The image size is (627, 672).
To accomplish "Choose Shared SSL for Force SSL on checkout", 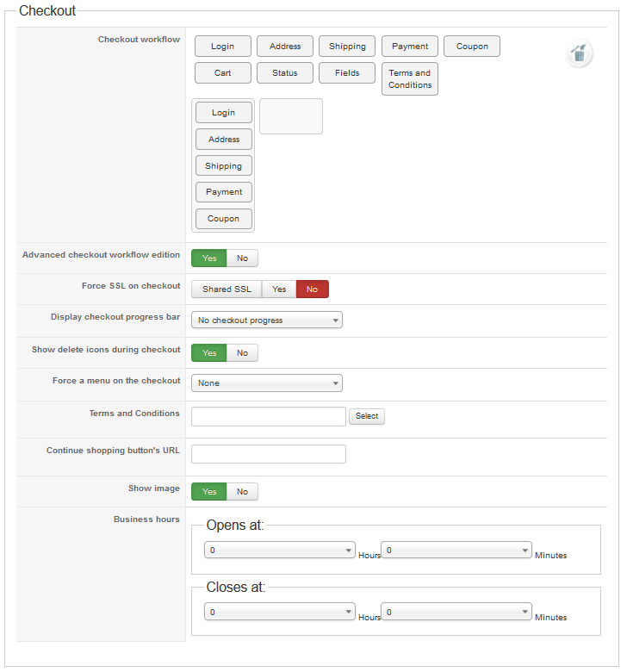I will [x=227, y=289].
